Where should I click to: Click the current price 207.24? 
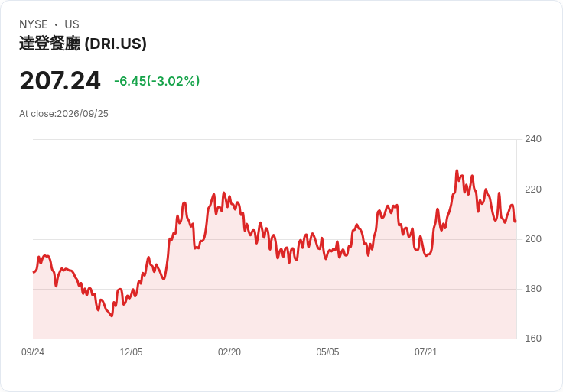[60, 81]
